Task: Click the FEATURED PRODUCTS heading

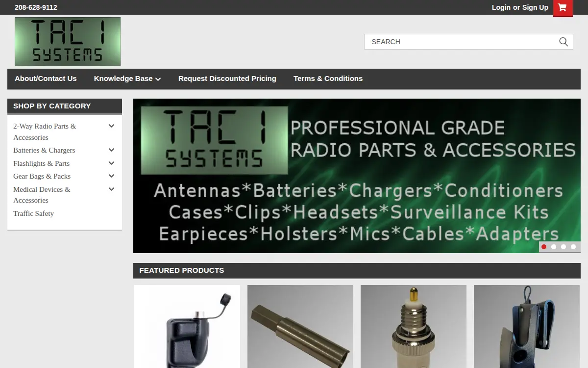Action: 182,270
